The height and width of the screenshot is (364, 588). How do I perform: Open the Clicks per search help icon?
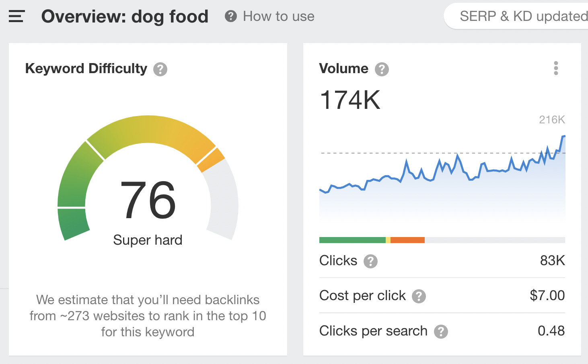pyautogui.click(x=441, y=332)
